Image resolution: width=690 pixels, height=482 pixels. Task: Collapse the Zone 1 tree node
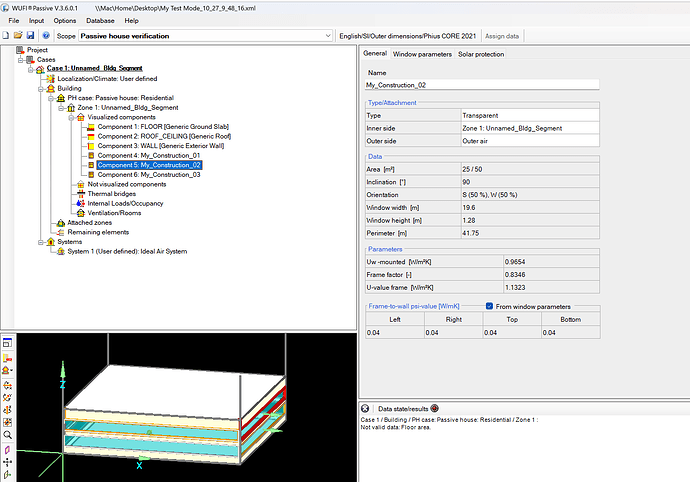pos(61,108)
